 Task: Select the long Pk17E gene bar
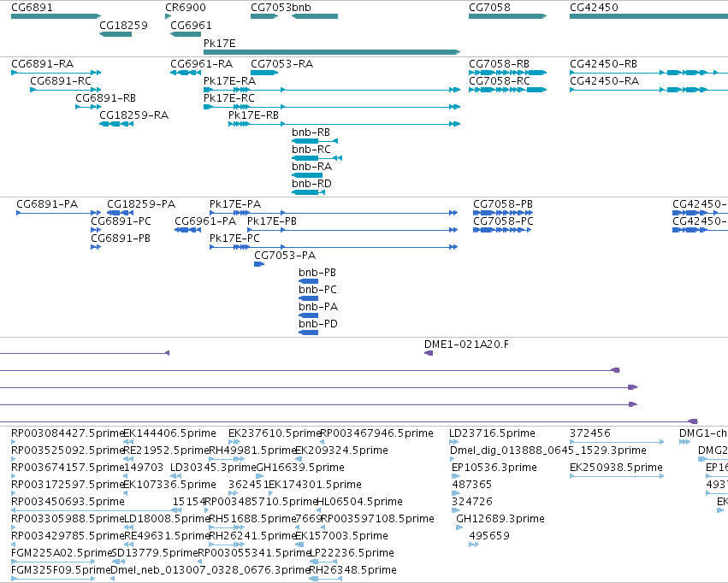tap(332, 52)
